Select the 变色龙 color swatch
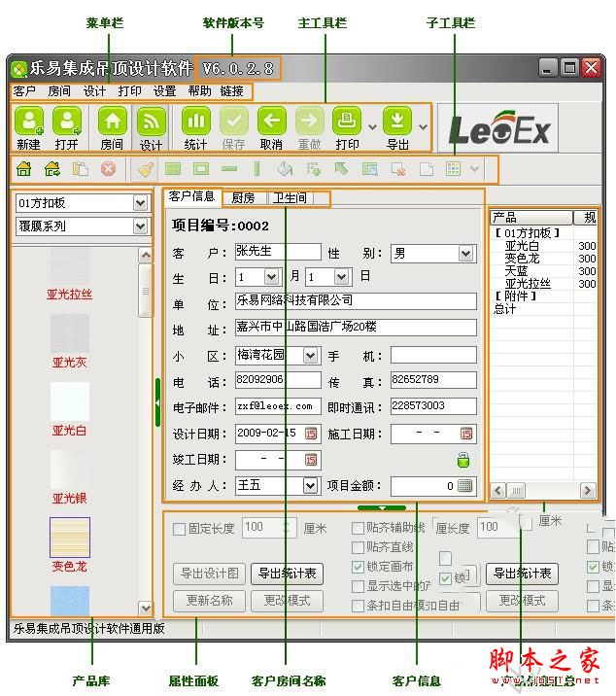Image resolution: width=616 pixels, height=696 pixels. click(x=70, y=538)
